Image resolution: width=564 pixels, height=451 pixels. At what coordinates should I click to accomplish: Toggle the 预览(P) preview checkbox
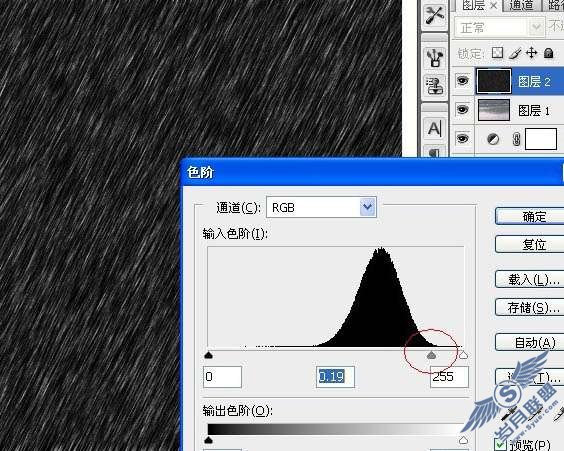point(500,445)
